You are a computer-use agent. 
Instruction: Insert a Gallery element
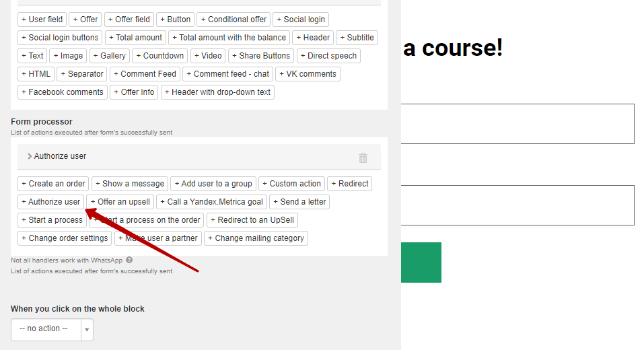point(109,55)
